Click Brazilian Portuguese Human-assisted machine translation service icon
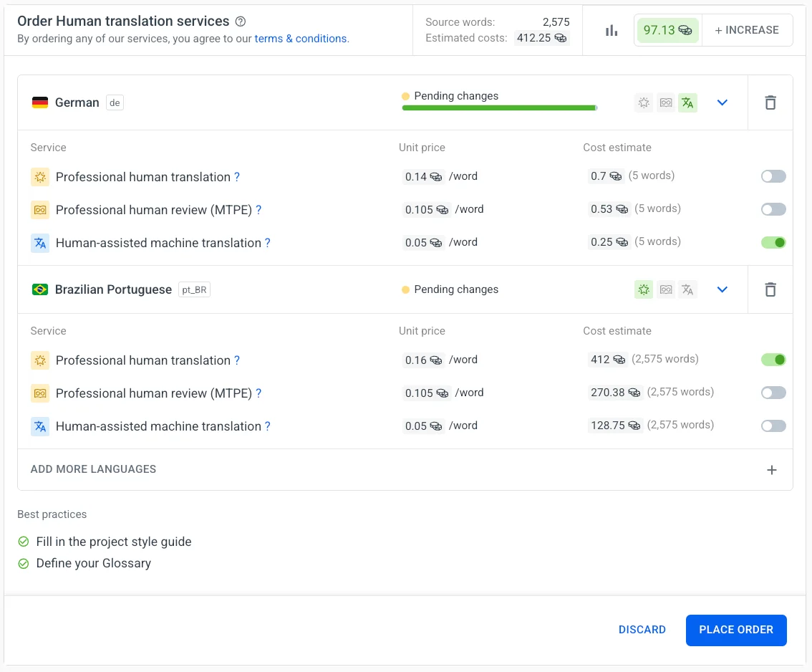Viewport: 812px width, 672px height. 40,426
